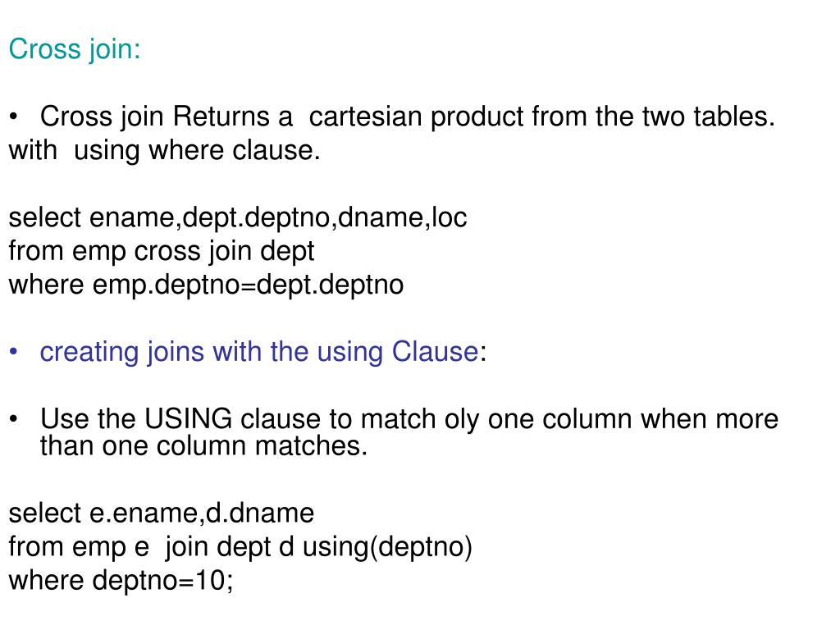Click the bullet before "Use the USING"
Image resolution: width=840 pixels, height=630 pixels.
(x=14, y=419)
